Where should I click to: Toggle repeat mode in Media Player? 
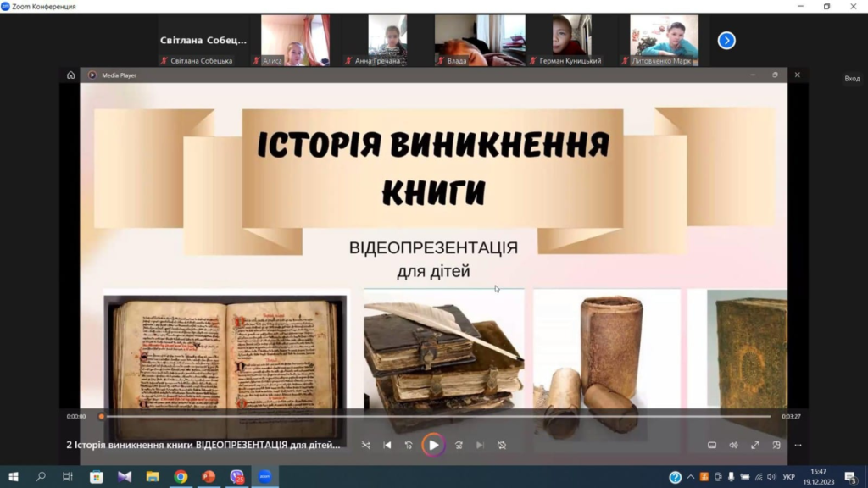502,445
